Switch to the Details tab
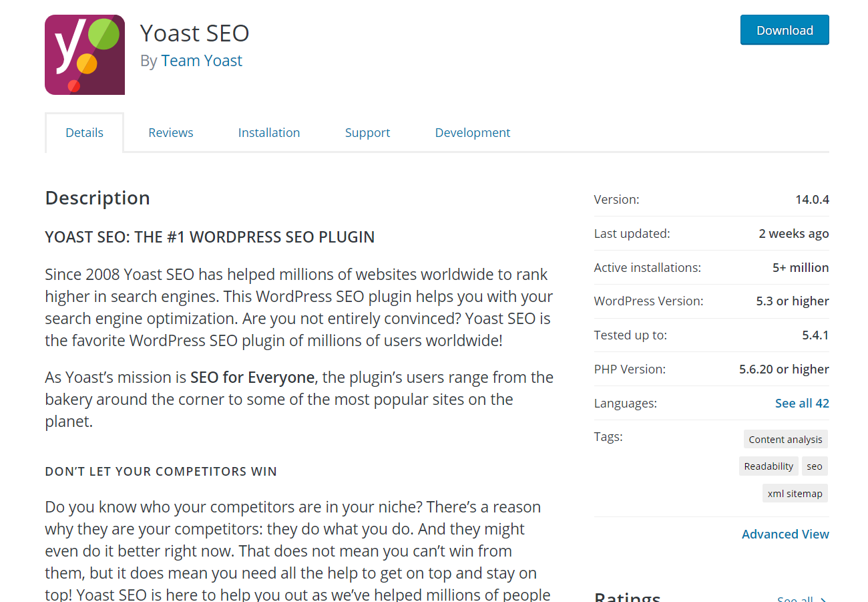 (x=84, y=132)
